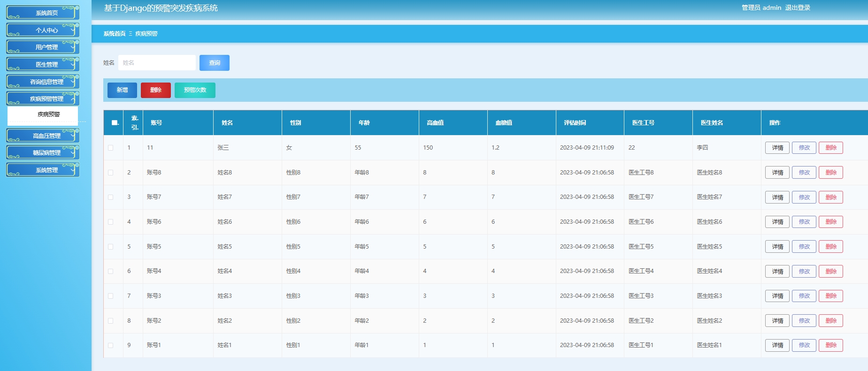Click 修改 for the 姓名7 row
The height and width of the screenshot is (371, 868).
pos(804,197)
